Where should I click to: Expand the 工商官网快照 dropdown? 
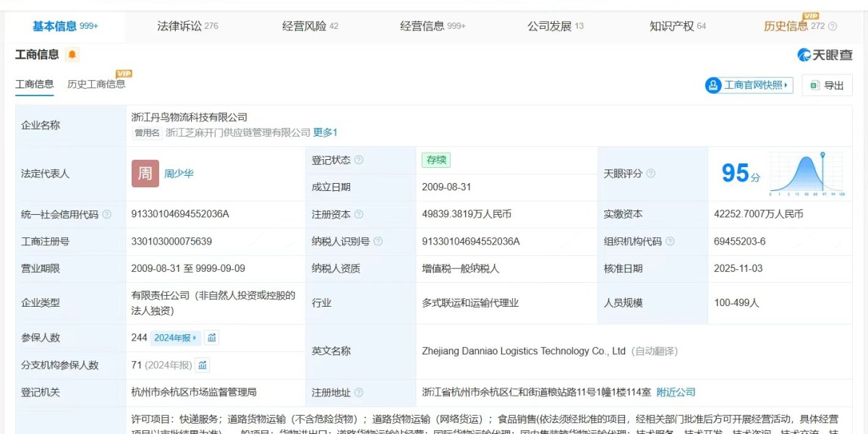749,85
